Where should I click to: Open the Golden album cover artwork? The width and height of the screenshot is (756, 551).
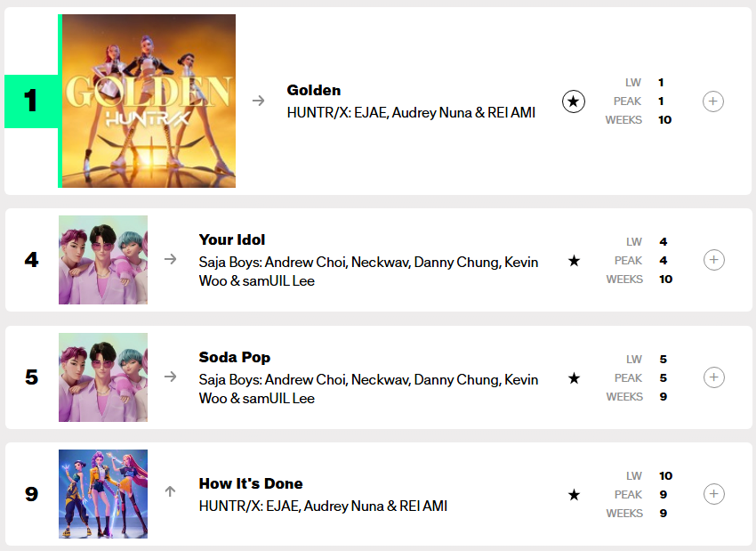pos(148,101)
